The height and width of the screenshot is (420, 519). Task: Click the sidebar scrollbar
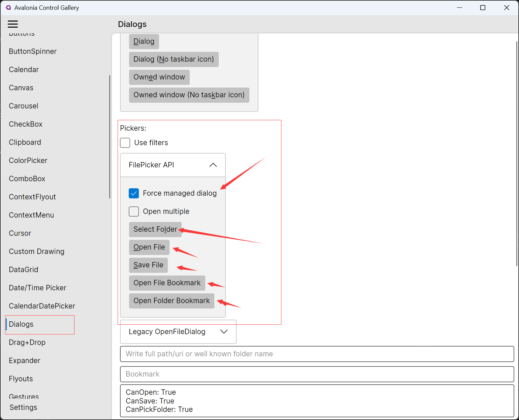(110, 135)
